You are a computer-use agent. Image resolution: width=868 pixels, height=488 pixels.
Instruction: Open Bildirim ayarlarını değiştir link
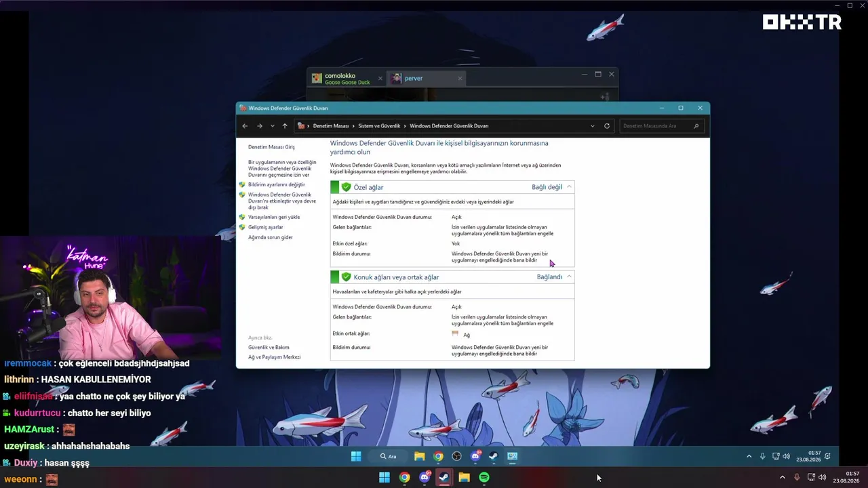coord(276,184)
